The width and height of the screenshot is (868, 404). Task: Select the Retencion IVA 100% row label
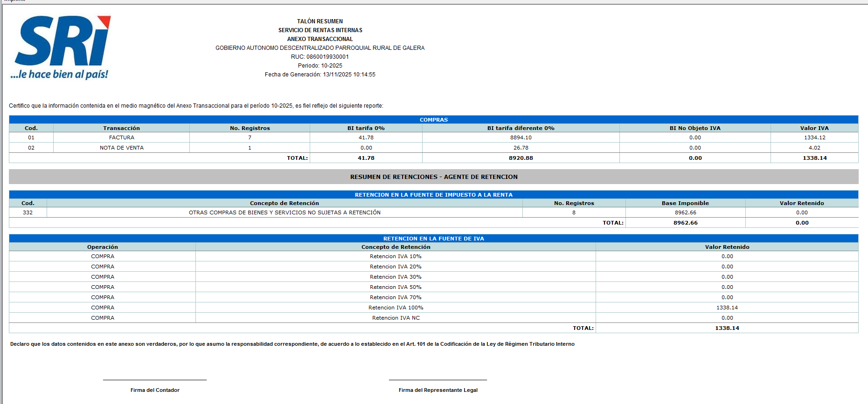tap(396, 308)
